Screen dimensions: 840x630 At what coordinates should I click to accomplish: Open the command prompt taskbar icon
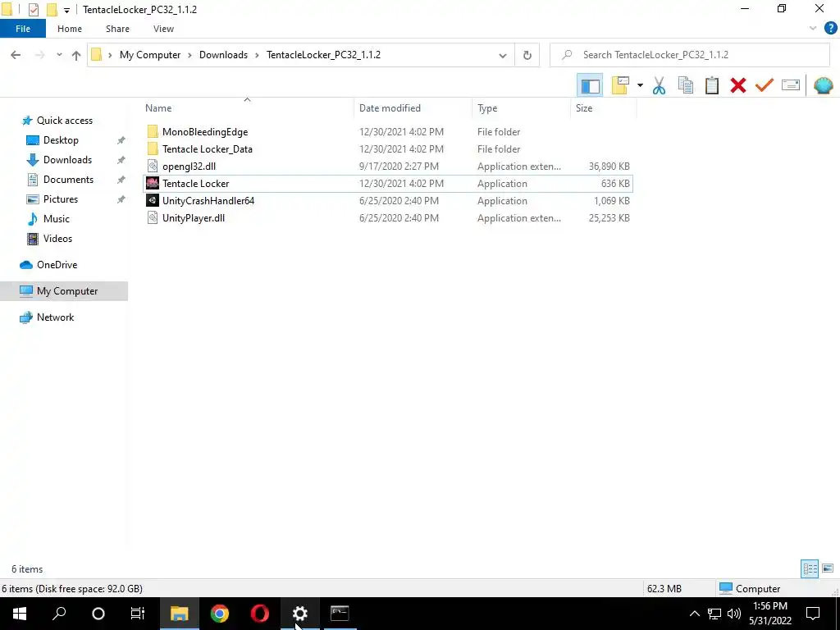340,614
